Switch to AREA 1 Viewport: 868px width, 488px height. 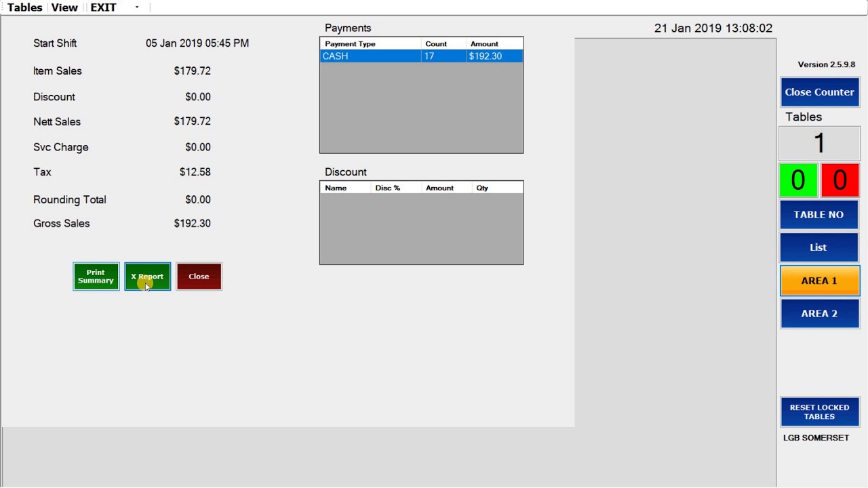tap(819, 281)
